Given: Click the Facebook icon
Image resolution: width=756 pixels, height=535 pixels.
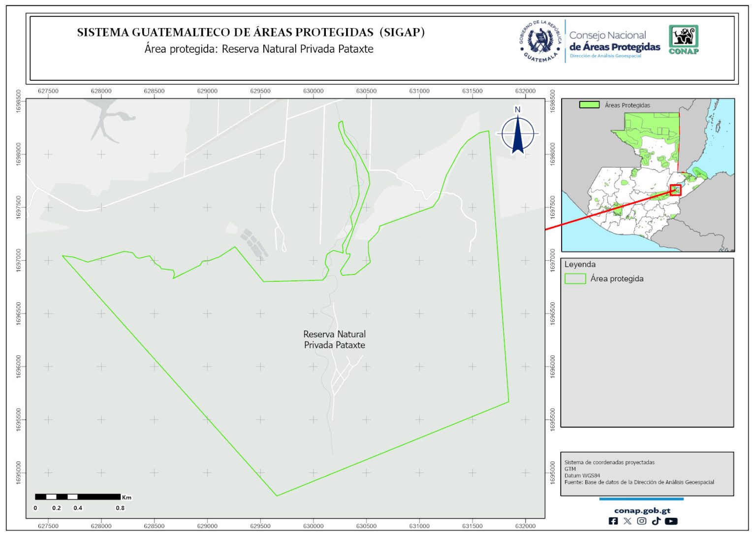Looking at the screenshot, I should [613, 521].
